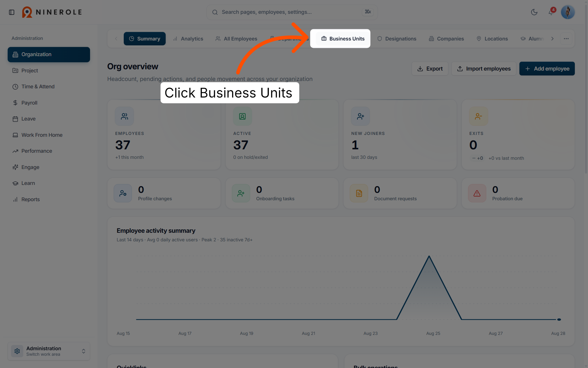Open Administration work area switcher
Image resolution: width=588 pixels, height=368 pixels.
49,351
